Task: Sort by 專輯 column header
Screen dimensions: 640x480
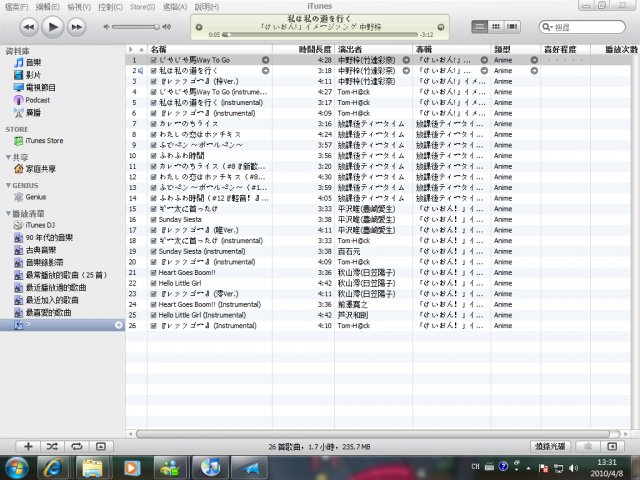Action: [x=451, y=49]
